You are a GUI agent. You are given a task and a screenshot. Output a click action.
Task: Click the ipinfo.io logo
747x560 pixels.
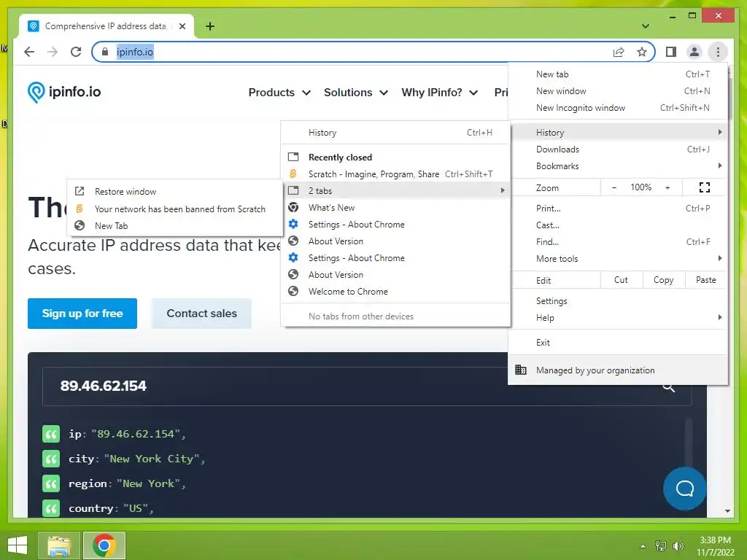64,92
